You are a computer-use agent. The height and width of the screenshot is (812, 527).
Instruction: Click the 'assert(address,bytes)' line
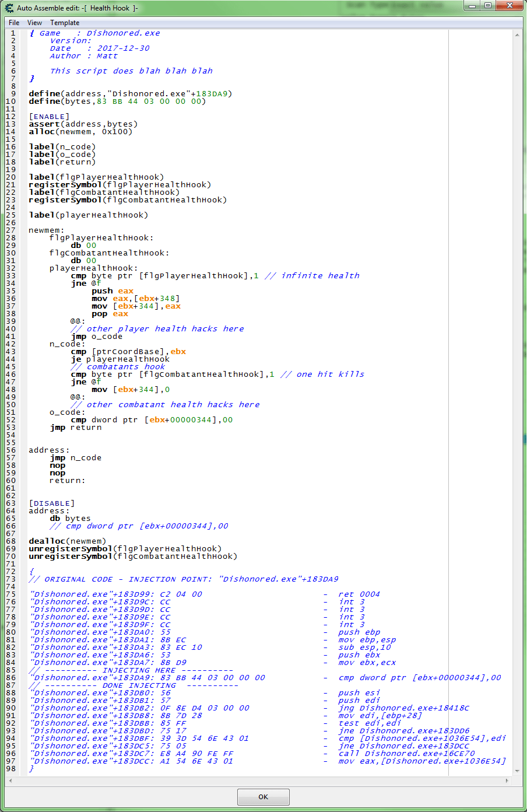83,124
